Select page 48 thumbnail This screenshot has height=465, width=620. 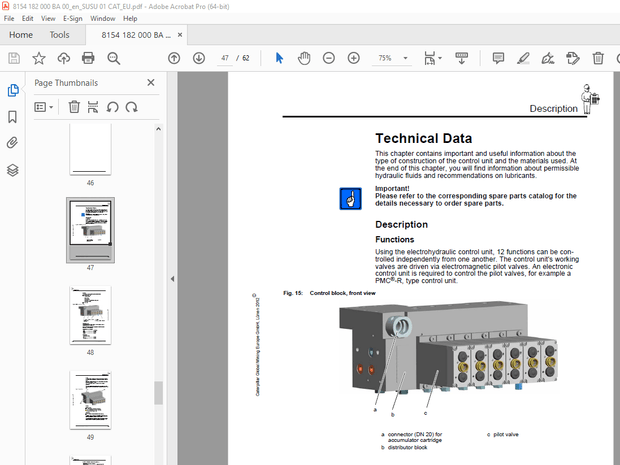point(90,315)
